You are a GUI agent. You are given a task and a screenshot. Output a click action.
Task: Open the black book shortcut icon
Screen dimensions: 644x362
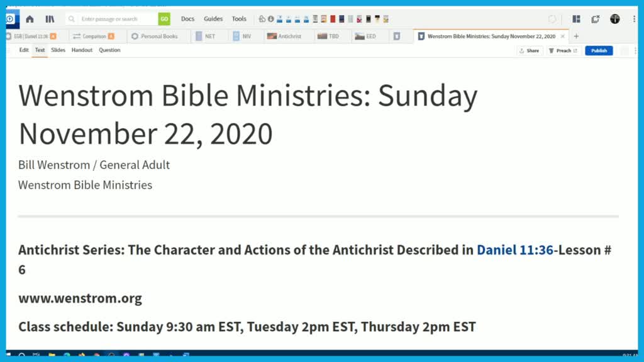click(x=369, y=19)
